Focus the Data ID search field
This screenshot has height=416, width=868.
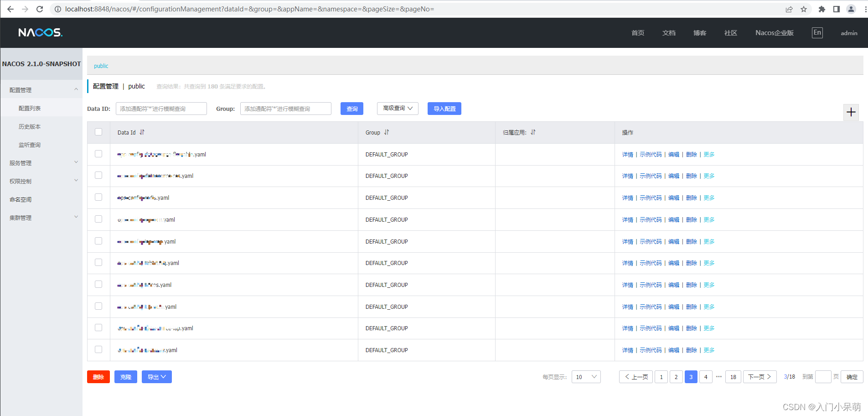pos(161,109)
